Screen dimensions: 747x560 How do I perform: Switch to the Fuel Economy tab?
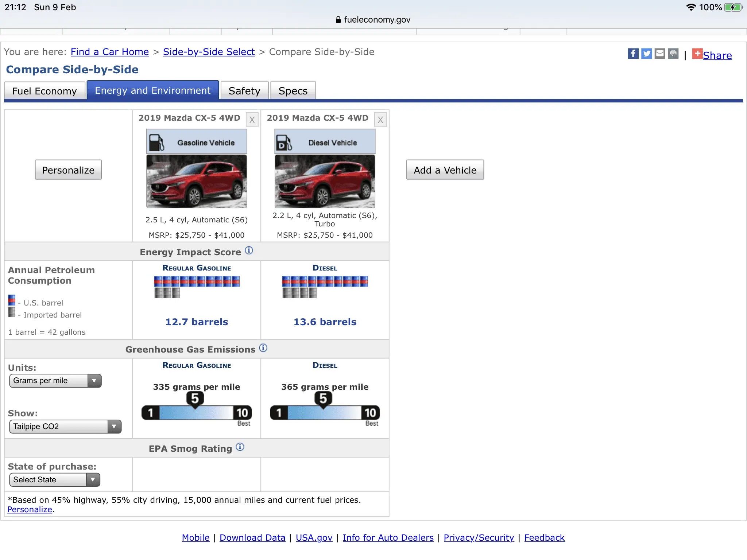coord(44,91)
